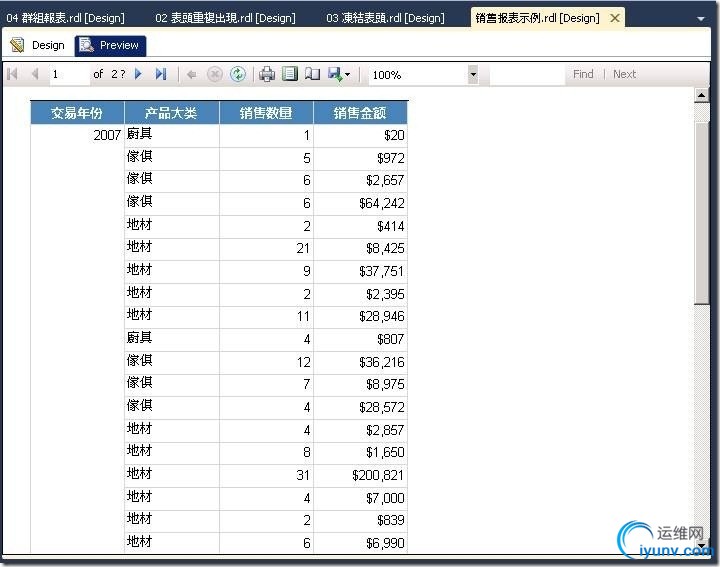Image resolution: width=720 pixels, height=567 pixels.
Task: Select the $2,657 amount cell
Action: (360, 181)
